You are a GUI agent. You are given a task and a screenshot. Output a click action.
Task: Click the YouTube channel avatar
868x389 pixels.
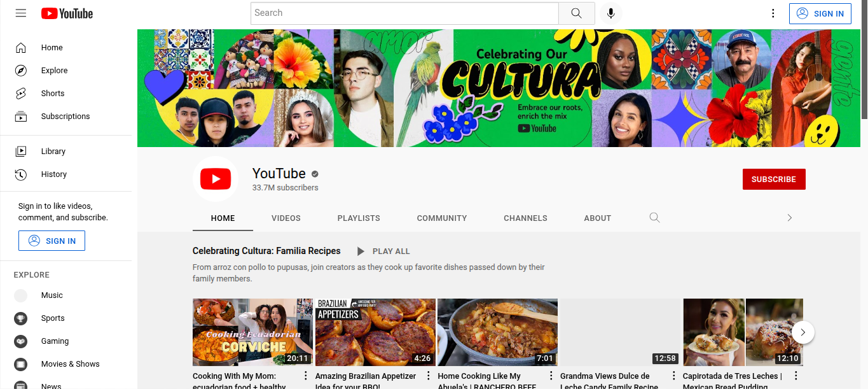tap(216, 180)
